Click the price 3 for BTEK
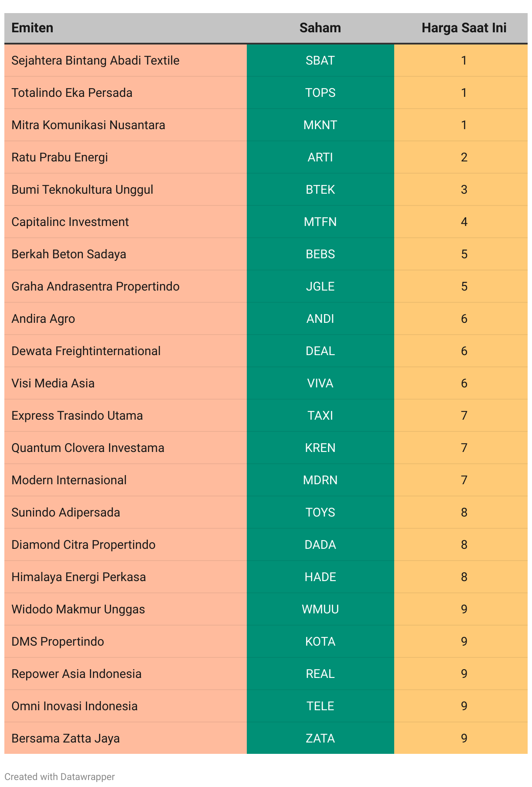Viewport: 532px width, 787px height. [464, 189]
